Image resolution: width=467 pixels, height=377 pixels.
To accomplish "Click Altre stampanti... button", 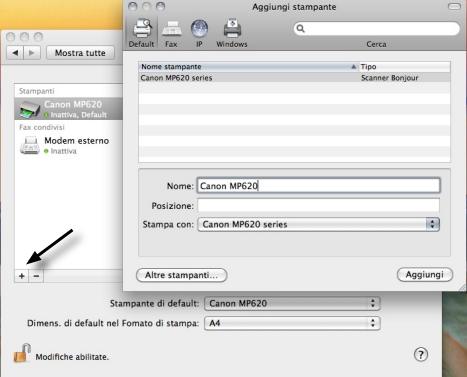I will 182,275.
